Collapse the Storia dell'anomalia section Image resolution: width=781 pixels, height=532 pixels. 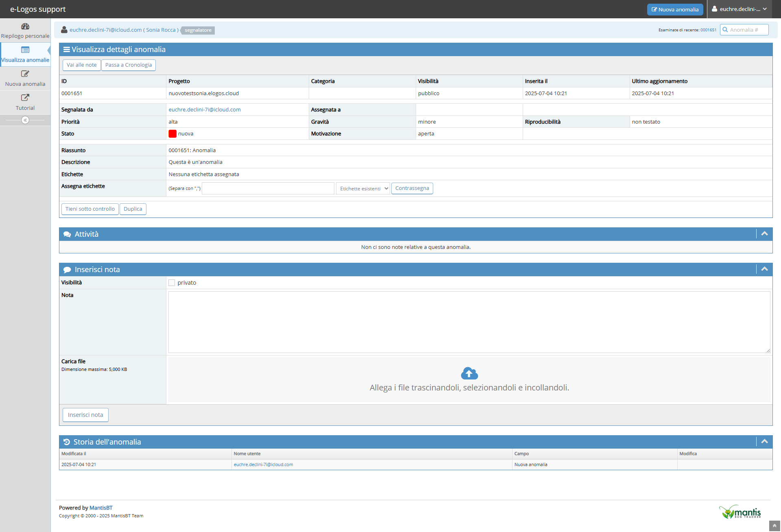coord(764,442)
